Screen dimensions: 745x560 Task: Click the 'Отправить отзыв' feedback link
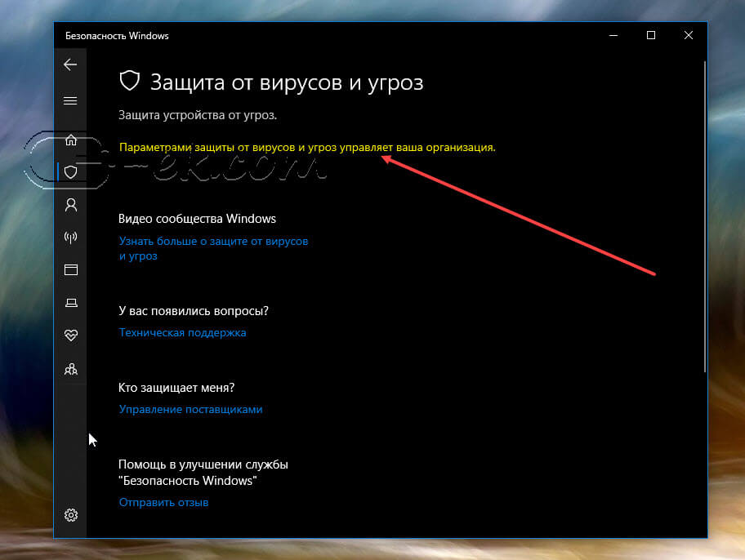click(163, 502)
